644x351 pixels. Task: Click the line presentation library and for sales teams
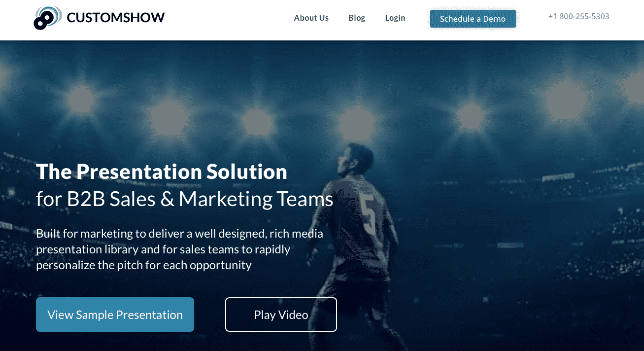(x=163, y=249)
